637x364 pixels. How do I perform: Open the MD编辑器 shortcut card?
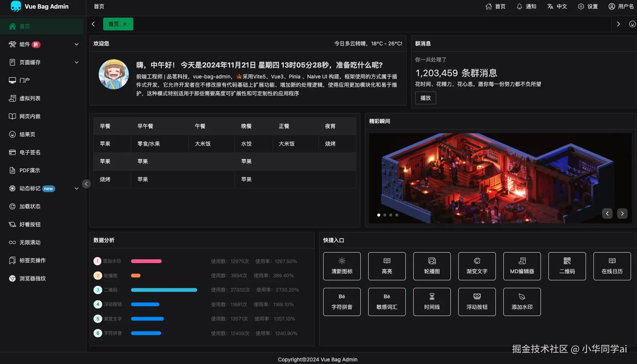coord(522,266)
